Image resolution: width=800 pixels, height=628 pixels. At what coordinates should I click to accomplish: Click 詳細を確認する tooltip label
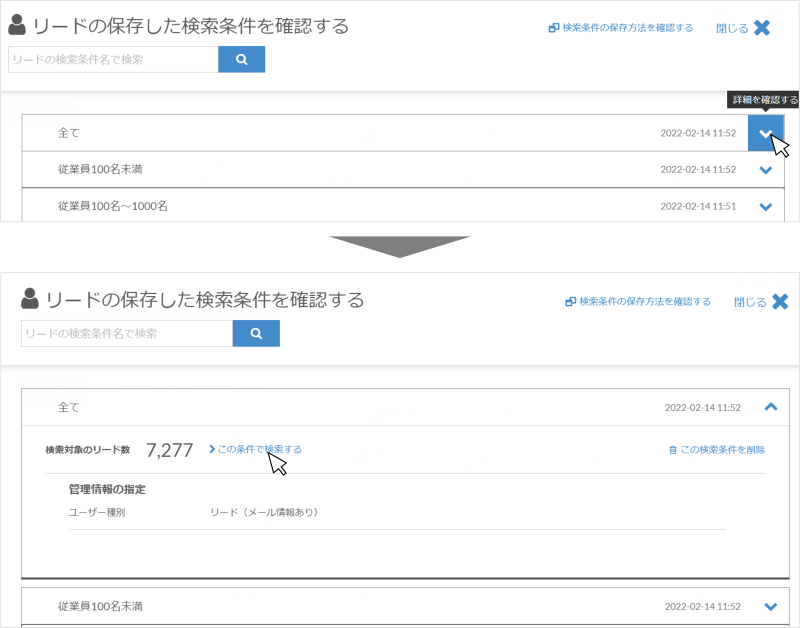765,100
